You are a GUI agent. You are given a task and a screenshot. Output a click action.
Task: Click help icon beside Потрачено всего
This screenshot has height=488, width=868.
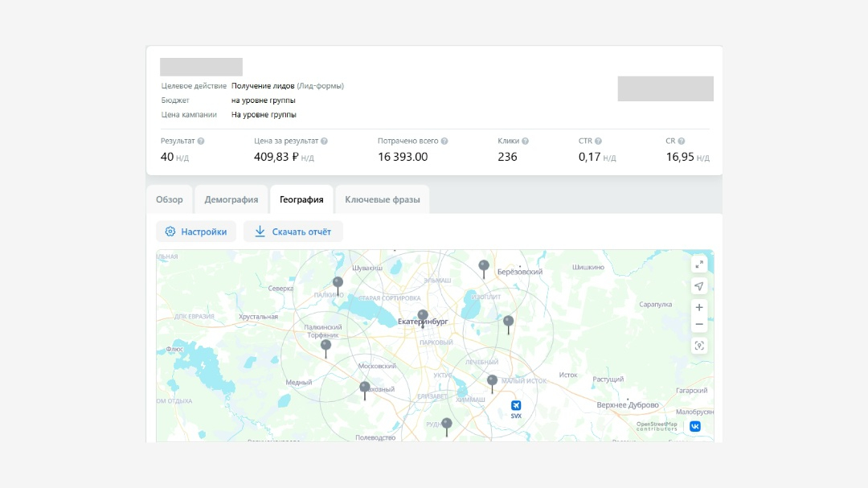[444, 141]
